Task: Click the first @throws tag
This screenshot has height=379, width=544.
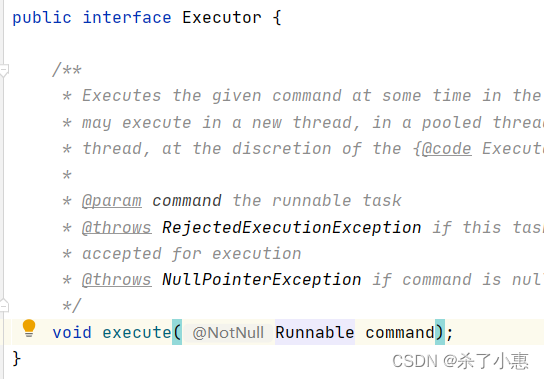Action: point(117,228)
